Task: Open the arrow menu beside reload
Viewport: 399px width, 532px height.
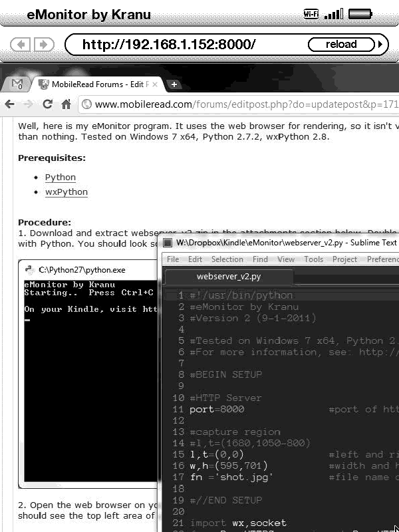Action: point(380,45)
